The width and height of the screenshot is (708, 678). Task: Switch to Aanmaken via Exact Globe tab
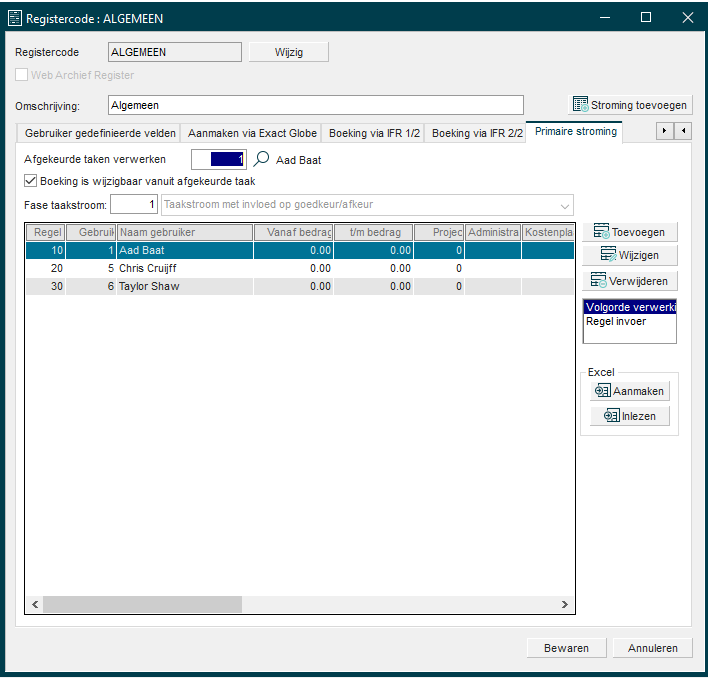tap(252, 133)
